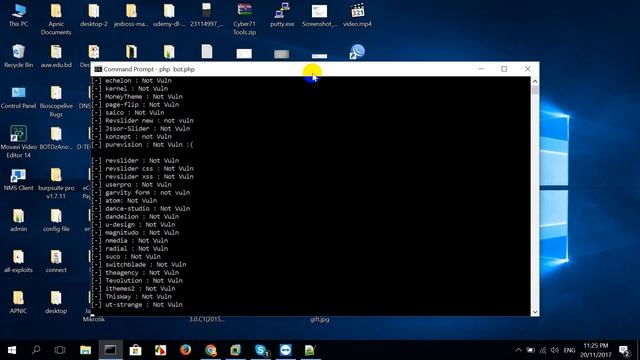
Task: Open the Apnic Documents folder
Action: (x=56, y=19)
